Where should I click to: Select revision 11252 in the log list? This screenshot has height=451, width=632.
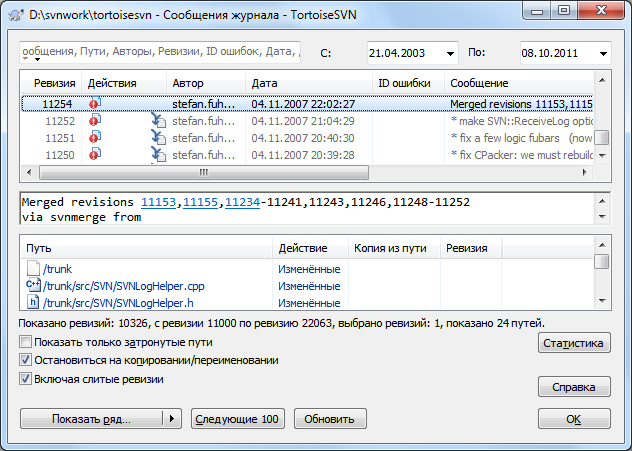(307, 121)
